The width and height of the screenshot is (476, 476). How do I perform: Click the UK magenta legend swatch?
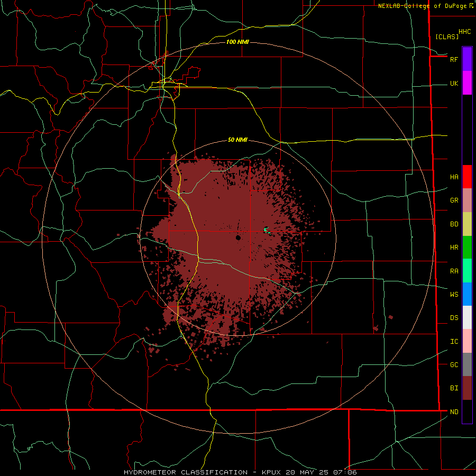pos(467,83)
